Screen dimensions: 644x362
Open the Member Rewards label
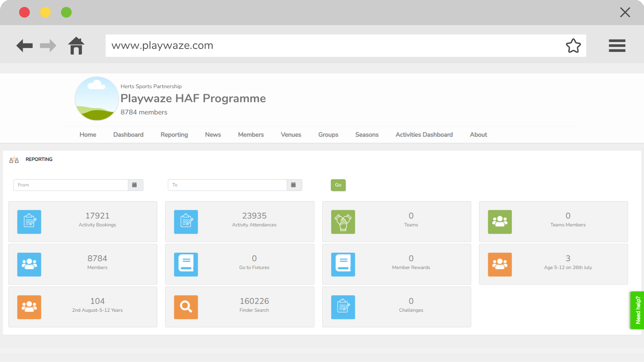click(411, 267)
